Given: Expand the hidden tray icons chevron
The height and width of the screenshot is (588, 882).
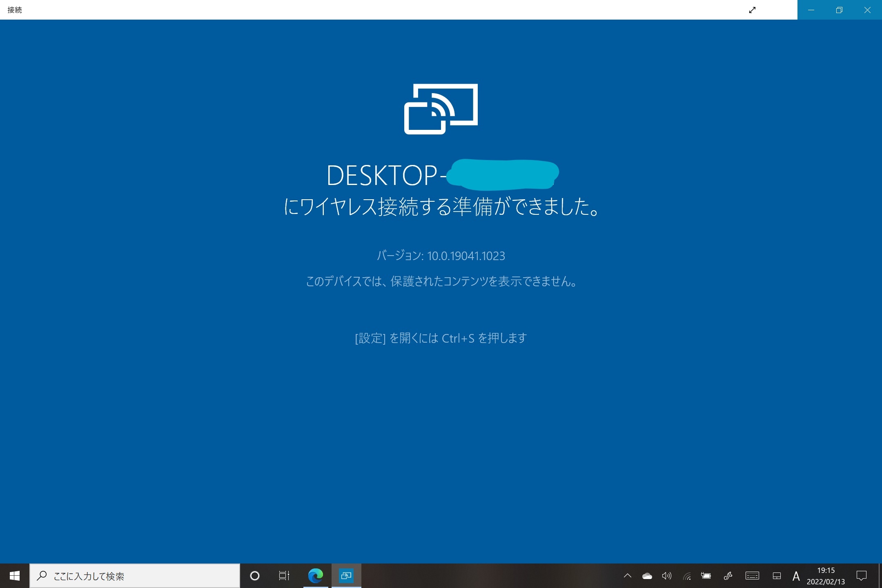Looking at the screenshot, I should (628, 576).
